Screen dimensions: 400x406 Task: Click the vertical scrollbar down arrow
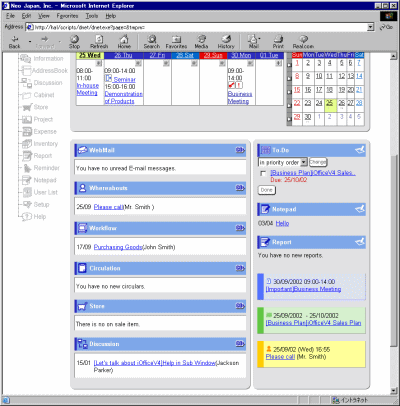click(x=394, y=390)
